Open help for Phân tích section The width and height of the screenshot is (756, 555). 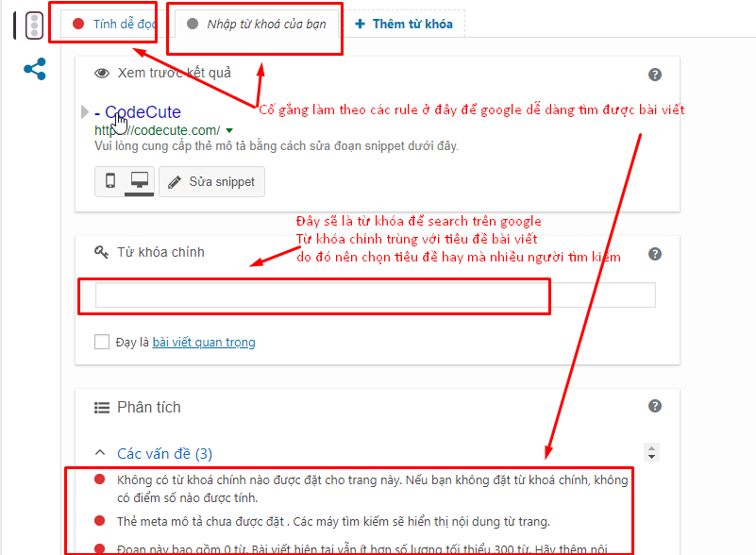pyautogui.click(x=655, y=406)
